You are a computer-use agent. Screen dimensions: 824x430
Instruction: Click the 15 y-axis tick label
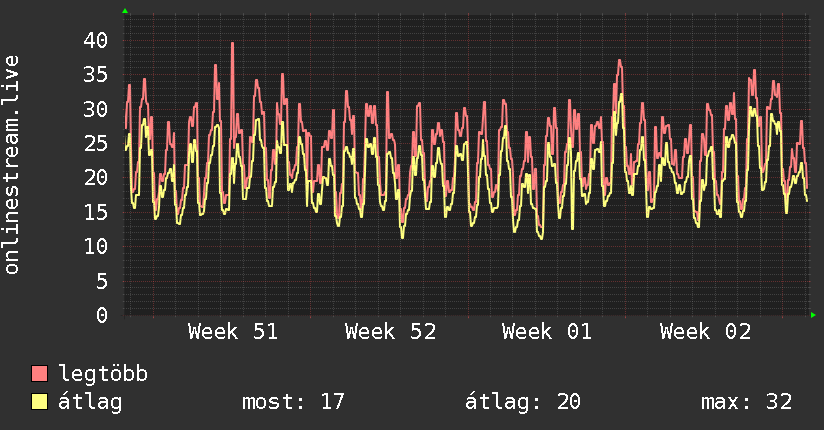pos(96,212)
